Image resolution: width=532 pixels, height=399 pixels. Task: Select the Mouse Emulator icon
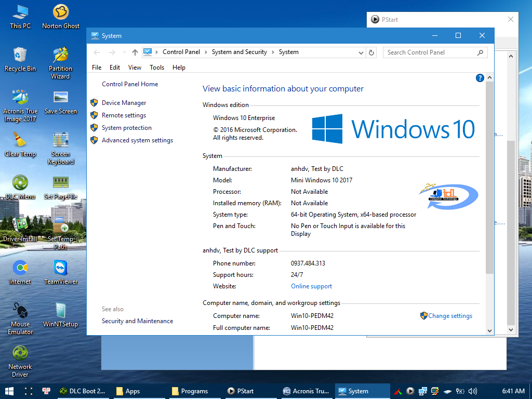pos(20,319)
